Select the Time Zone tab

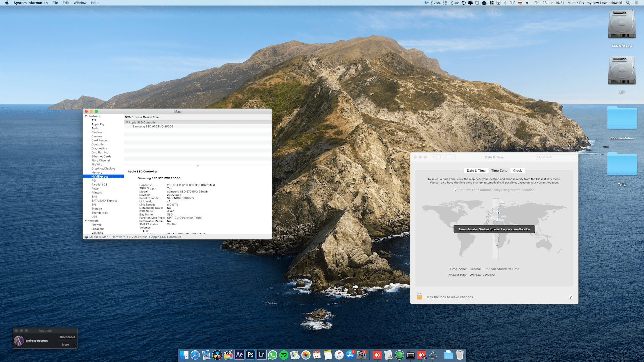click(499, 171)
